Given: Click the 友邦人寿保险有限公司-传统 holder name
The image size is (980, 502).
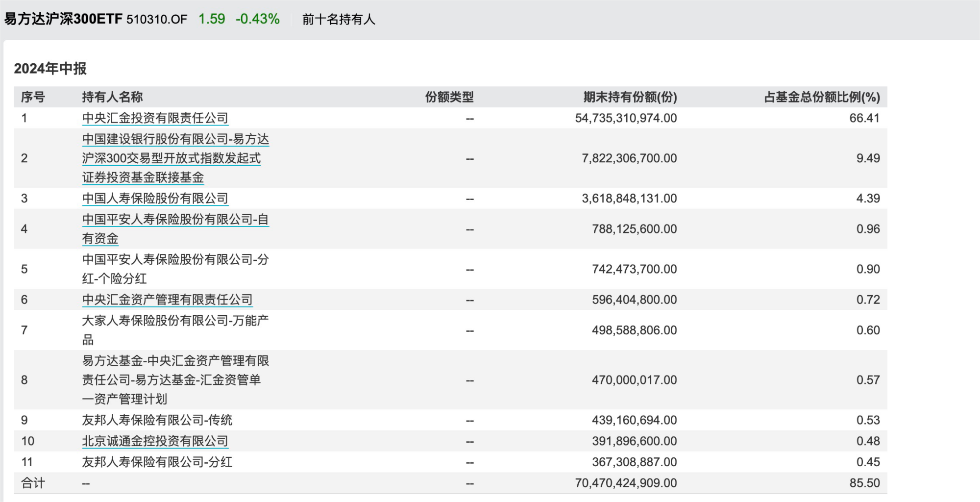Looking at the screenshot, I should point(157,420).
